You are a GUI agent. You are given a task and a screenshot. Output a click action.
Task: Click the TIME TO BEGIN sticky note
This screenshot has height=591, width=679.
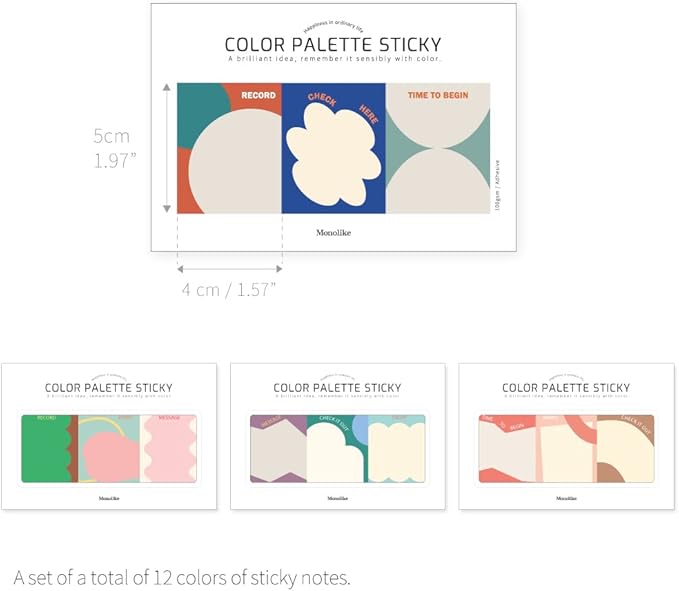[438, 148]
